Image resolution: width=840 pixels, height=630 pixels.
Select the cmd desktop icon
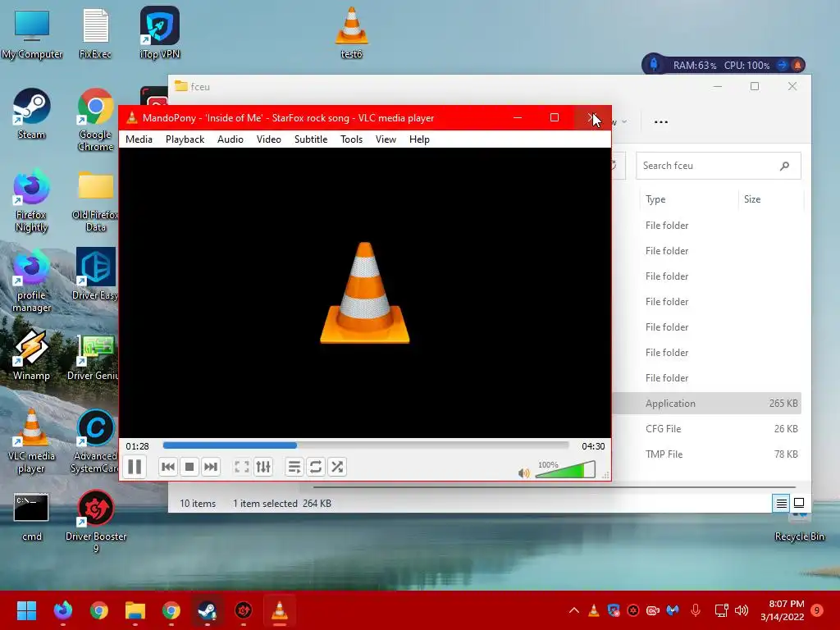tap(32, 517)
